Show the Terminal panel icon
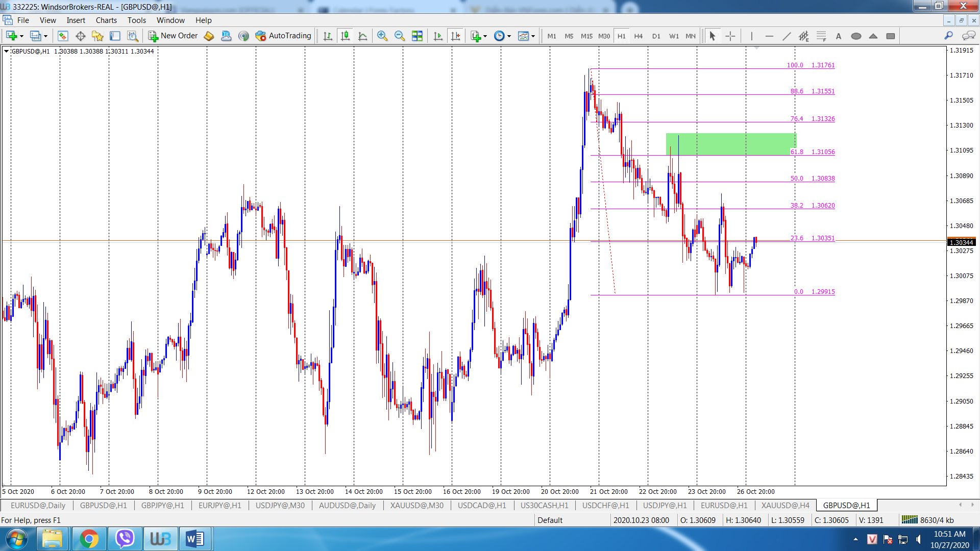Image resolution: width=980 pixels, height=551 pixels. point(115,36)
